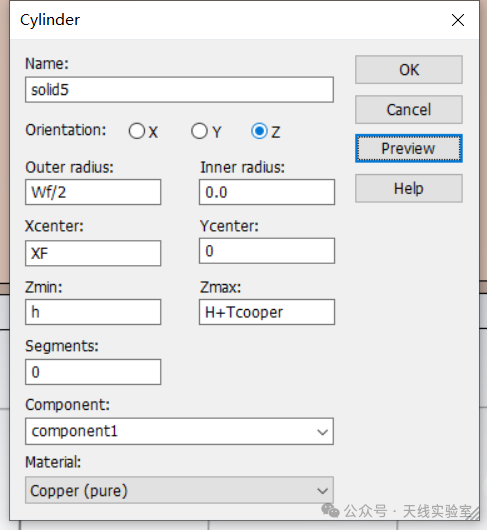Select the X orientation radio button
The height and width of the screenshot is (530, 487).
[x=137, y=131]
